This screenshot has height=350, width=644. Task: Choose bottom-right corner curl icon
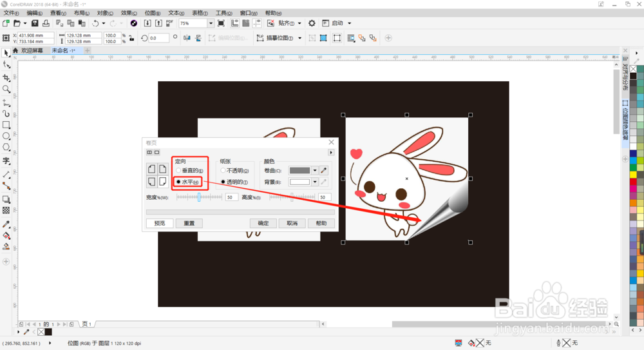(x=163, y=181)
